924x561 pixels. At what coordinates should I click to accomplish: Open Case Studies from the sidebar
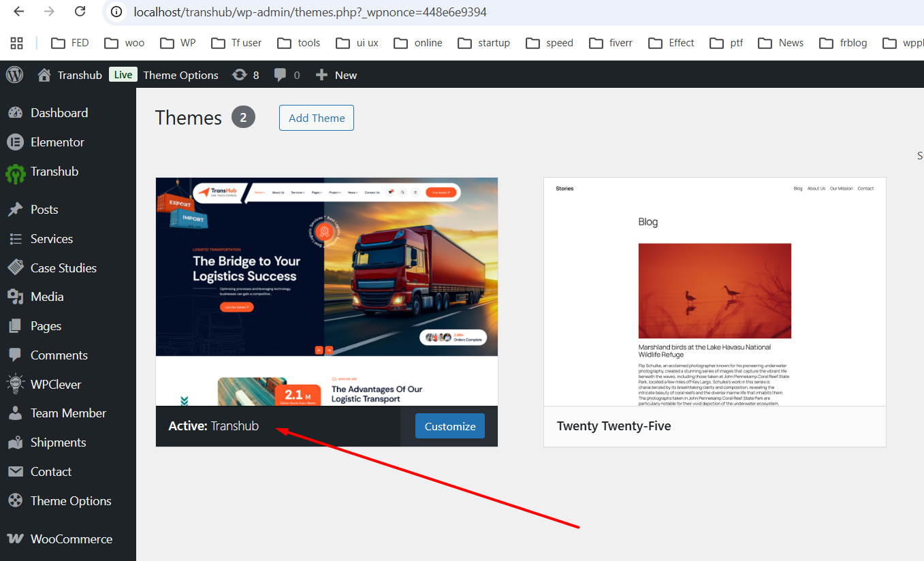click(x=63, y=268)
